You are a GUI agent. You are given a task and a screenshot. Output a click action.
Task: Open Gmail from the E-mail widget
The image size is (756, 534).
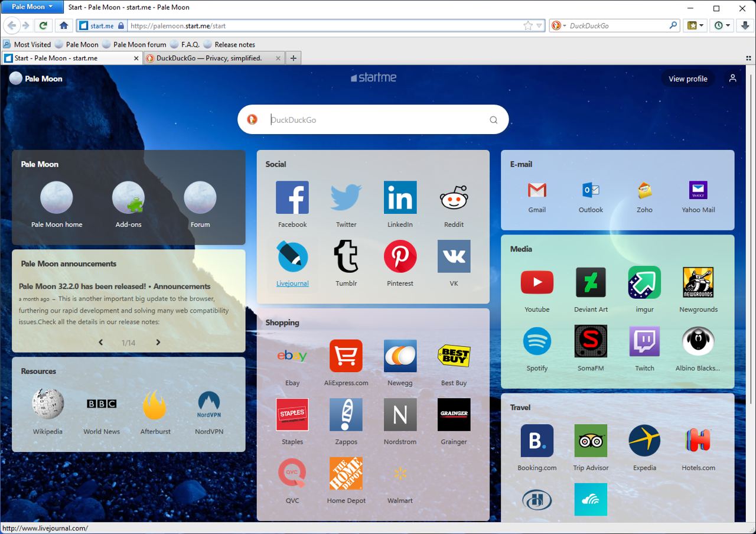(x=537, y=190)
